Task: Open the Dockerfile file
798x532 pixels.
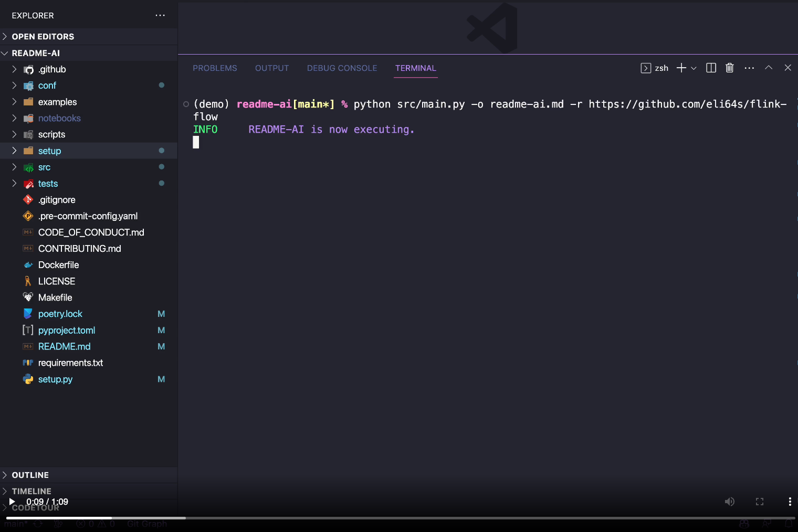Action: coord(58,265)
